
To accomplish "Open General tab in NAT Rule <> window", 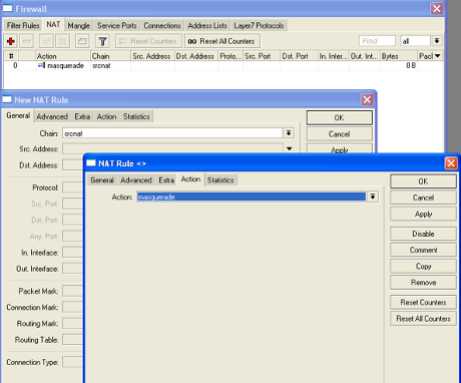I will click(102, 180).
